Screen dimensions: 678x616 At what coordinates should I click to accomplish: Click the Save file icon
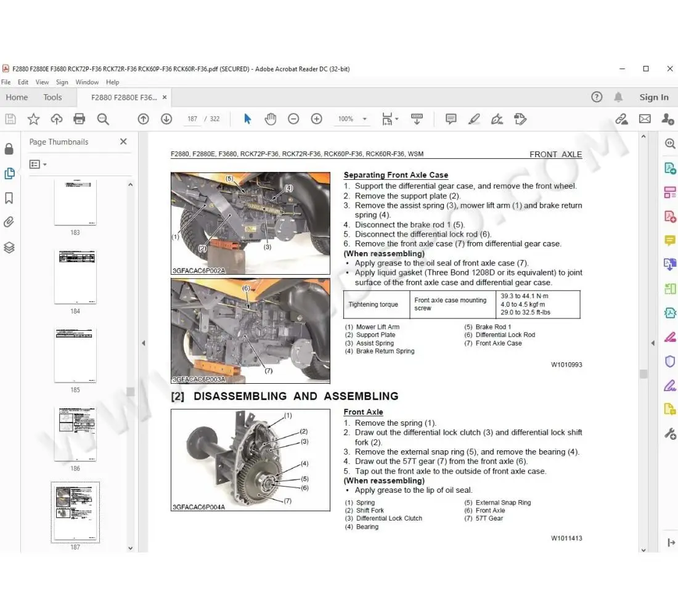click(10, 119)
